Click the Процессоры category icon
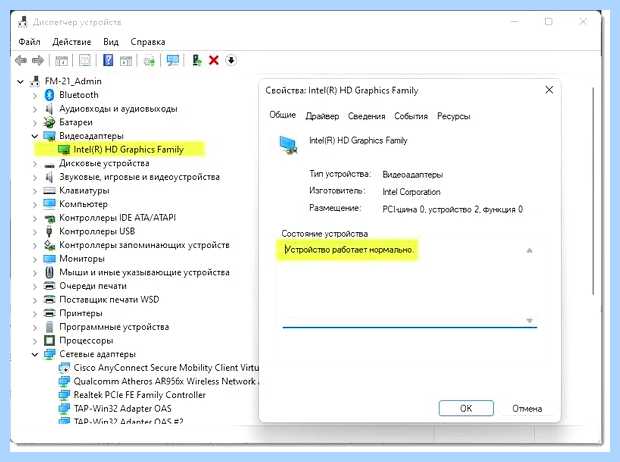Screen dimensions: 620x462 49,341
